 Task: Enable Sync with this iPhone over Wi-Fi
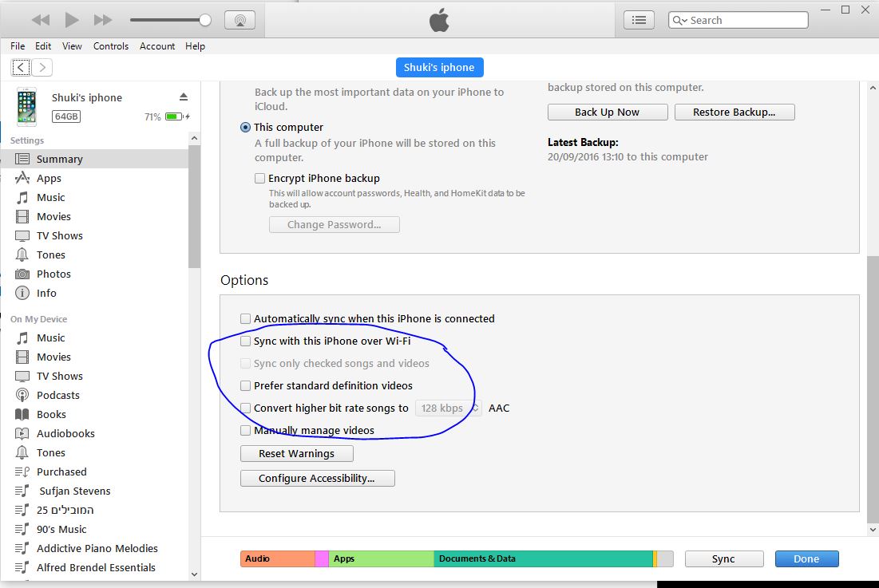(x=245, y=341)
